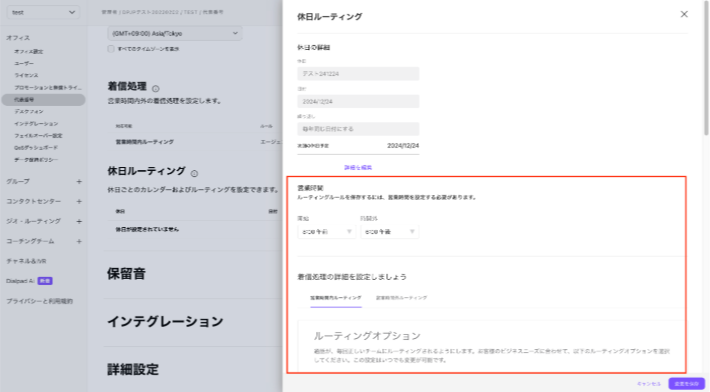Open the start time dropdown
Screen dimensions: 710x392
[x=326, y=232]
